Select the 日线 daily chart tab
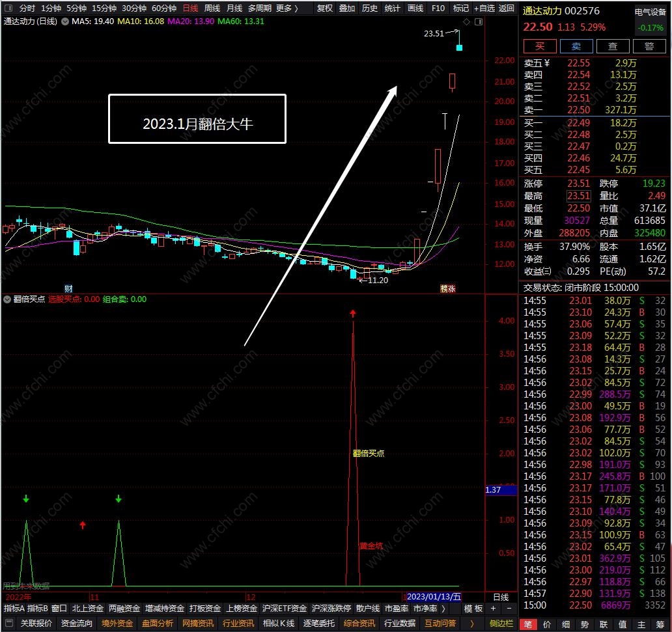 [190, 8]
